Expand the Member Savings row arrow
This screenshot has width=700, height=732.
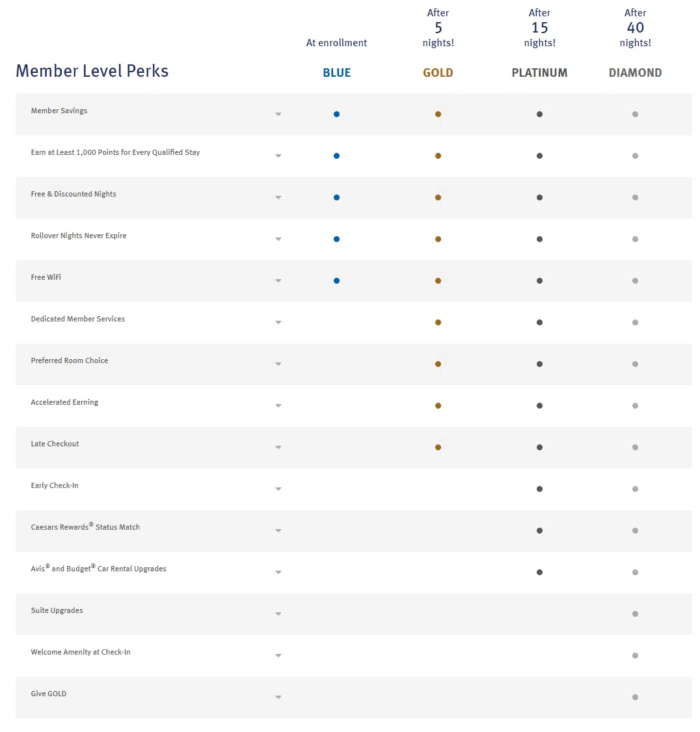click(278, 115)
